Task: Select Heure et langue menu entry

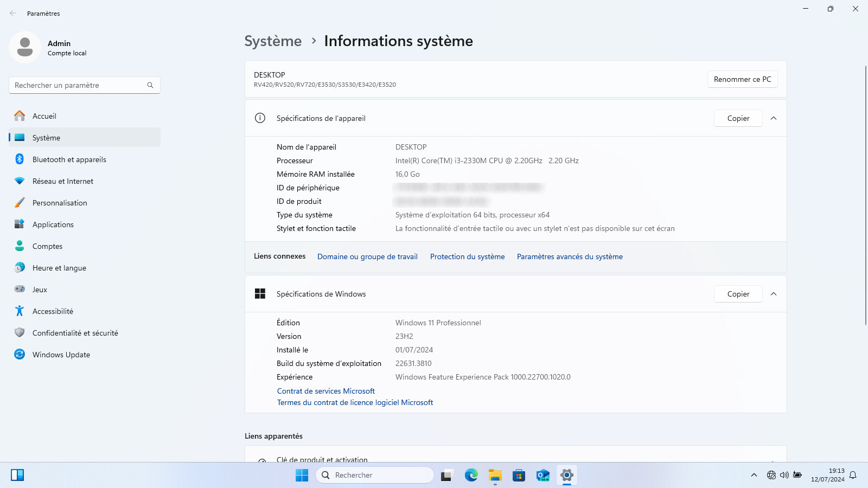Action: coord(85,268)
